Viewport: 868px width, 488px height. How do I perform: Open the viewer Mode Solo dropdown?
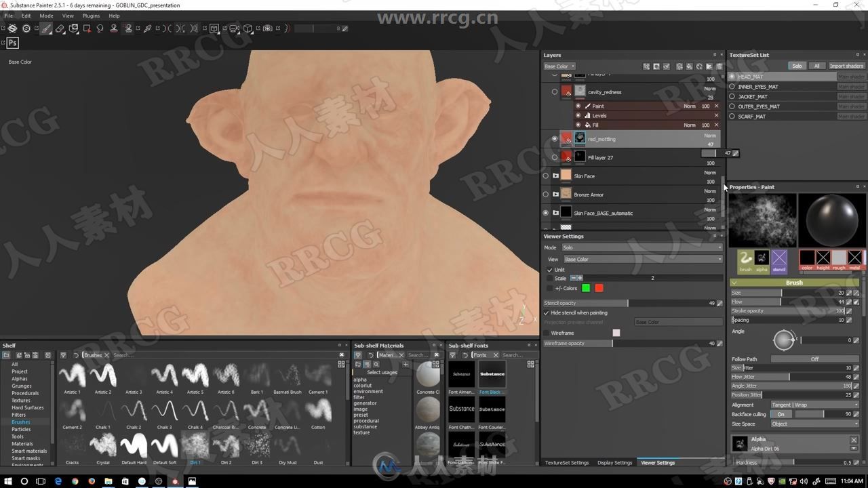642,247
